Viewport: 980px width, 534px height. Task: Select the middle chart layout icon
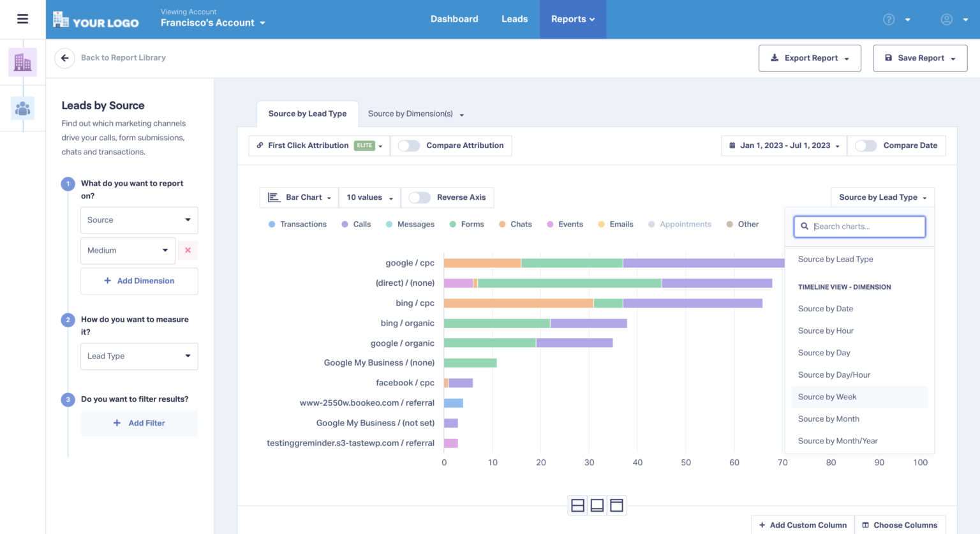597,505
